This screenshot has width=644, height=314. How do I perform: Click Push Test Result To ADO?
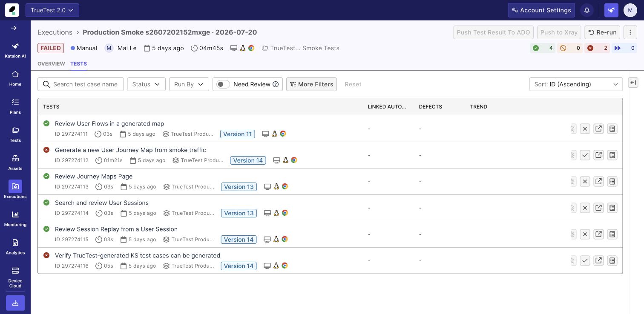coord(493,32)
